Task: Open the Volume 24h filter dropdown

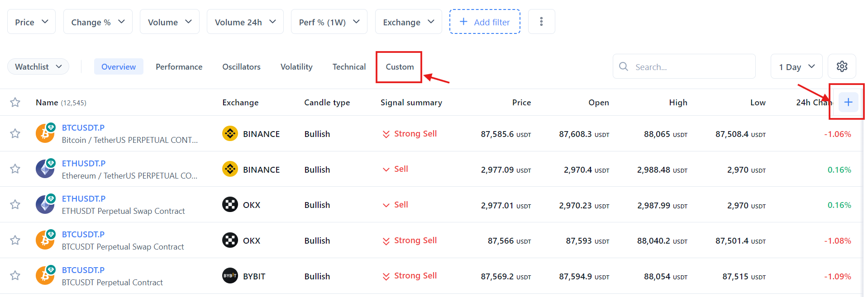Action: pyautogui.click(x=245, y=22)
